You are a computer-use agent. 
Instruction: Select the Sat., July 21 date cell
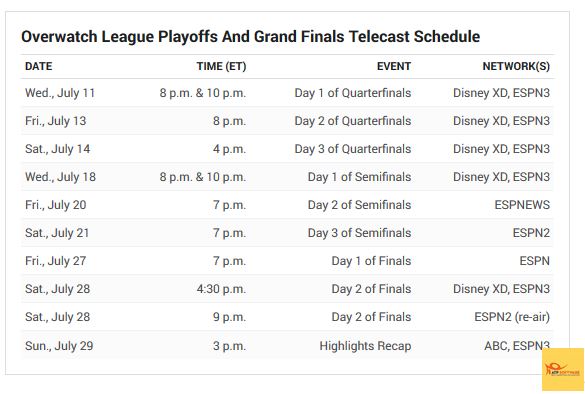point(57,232)
